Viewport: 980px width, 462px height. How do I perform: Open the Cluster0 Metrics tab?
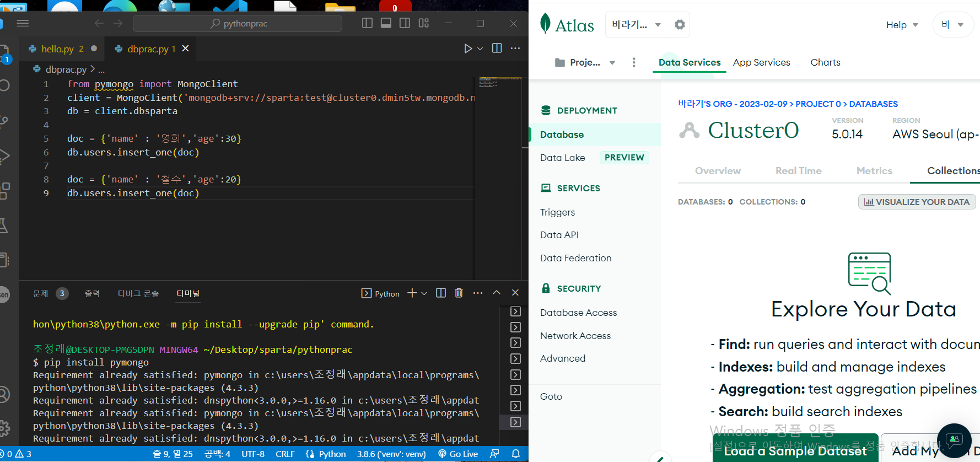pyautogui.click(x=874, y=171)
